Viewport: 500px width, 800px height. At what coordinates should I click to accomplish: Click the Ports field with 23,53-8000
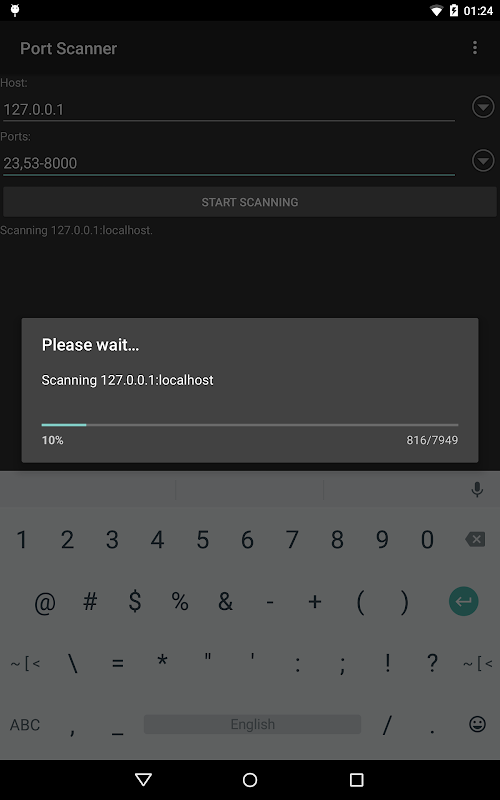[229, 163]
